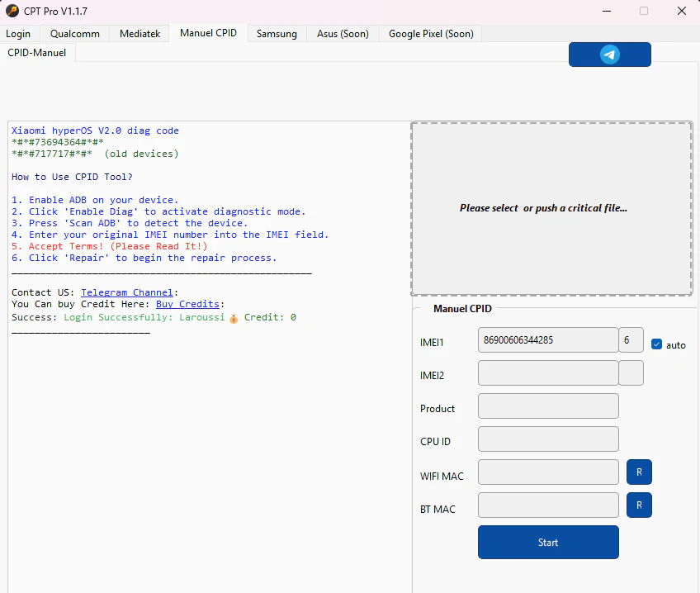Select the Manuel CPID tab
The height and width of the screenshot is (593, 700).
click(209, 33)
